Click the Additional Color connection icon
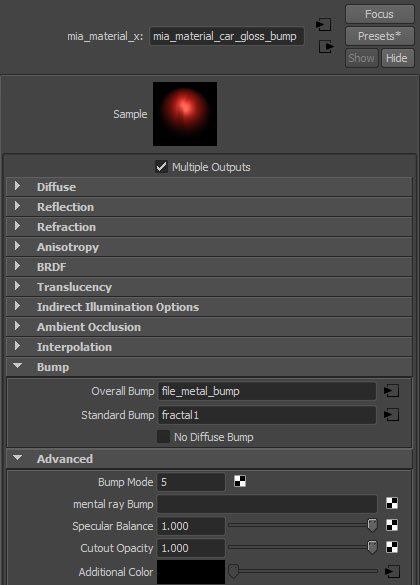Viewport: 420px width, 585px height. tap(392, 571)
